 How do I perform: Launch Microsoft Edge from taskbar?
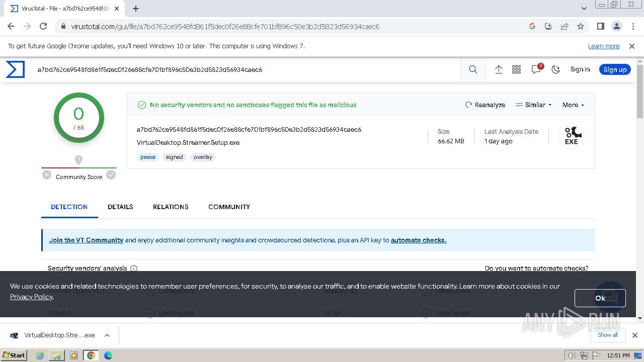coord(108,355)
